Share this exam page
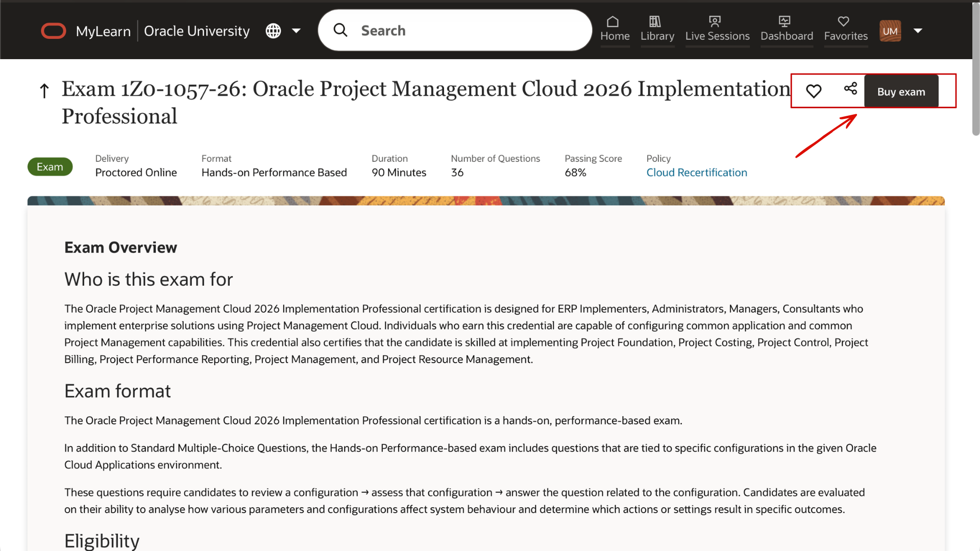980x551 pixels. 850,89
